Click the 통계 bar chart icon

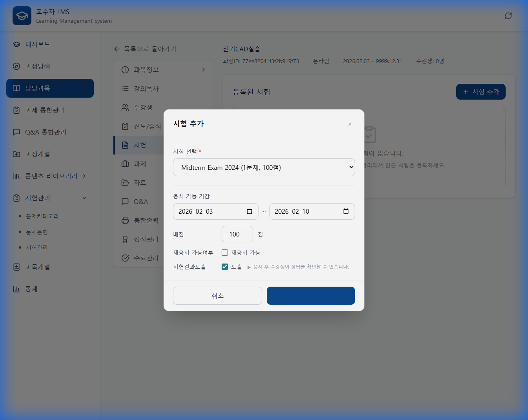(x=16, y=289)
